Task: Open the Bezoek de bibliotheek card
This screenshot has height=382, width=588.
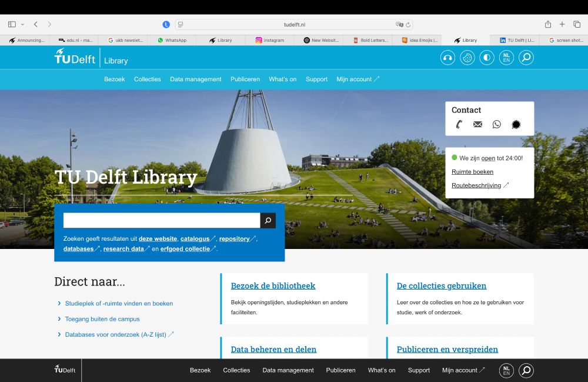Action: click(273, 286)
